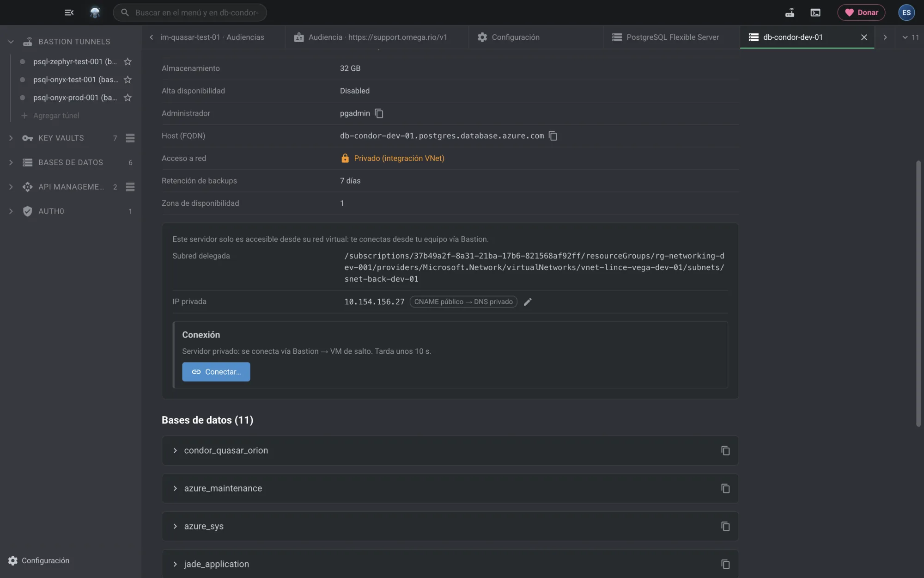The width and height of the screenshot is (924, 578).
Task: Click Agregar túnel in sidebar
Action: click(51, 116)
